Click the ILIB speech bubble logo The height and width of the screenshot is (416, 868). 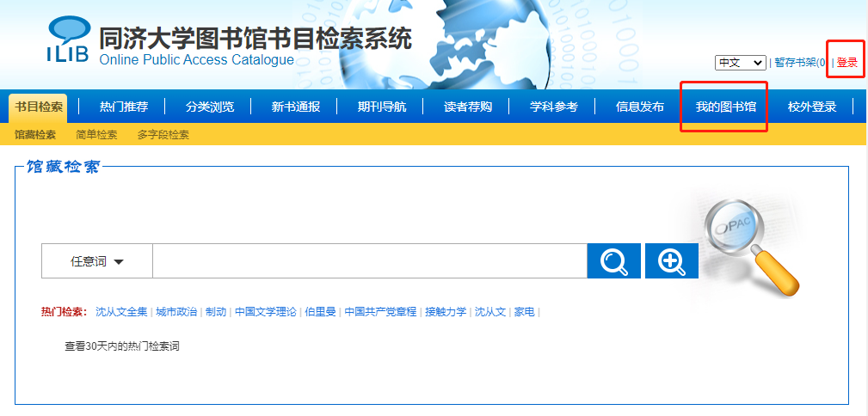pyautogui.click(x=68, y=39)
